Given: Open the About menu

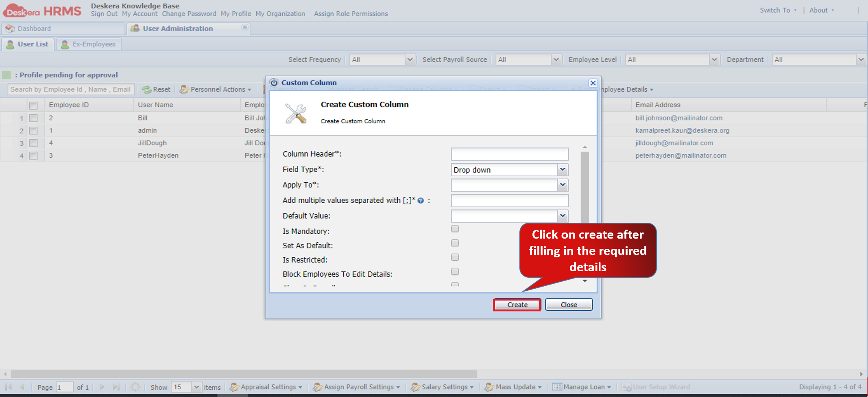Looking at the screenshot, I should click(822, 10).
